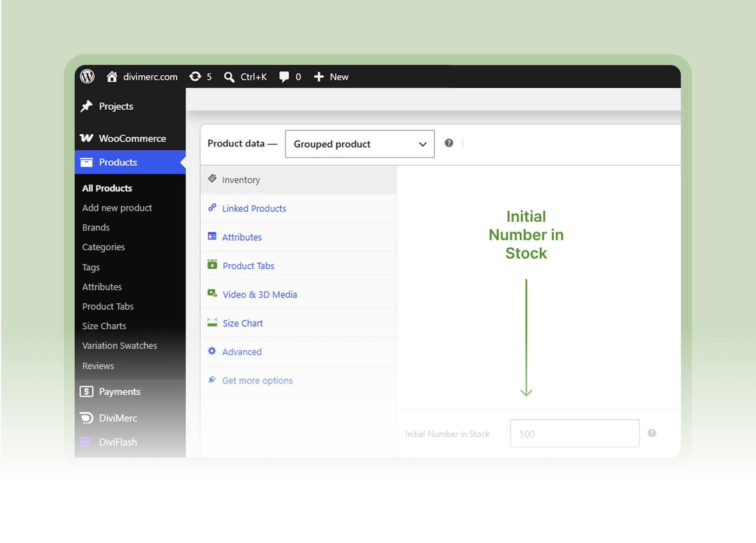Click the DiviMerc logo icon

pos(87,418)
